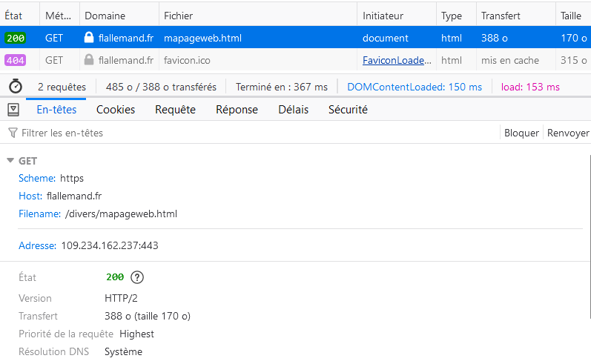Click the grey padlock in favicon.ico row

(89, 60)
